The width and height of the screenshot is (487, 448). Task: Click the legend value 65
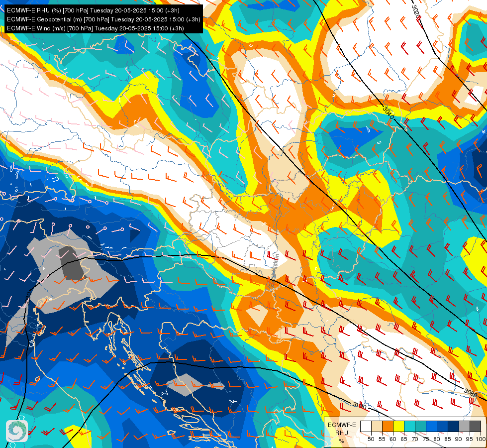point(404,439)
